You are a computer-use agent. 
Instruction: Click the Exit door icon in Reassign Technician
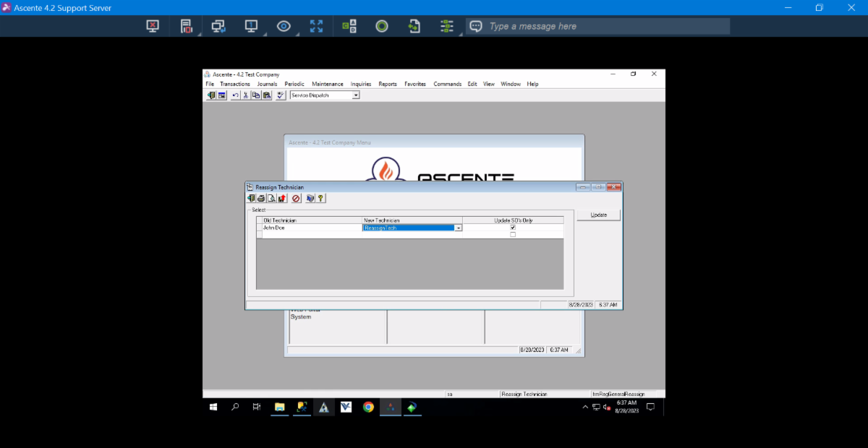(251, 198)
